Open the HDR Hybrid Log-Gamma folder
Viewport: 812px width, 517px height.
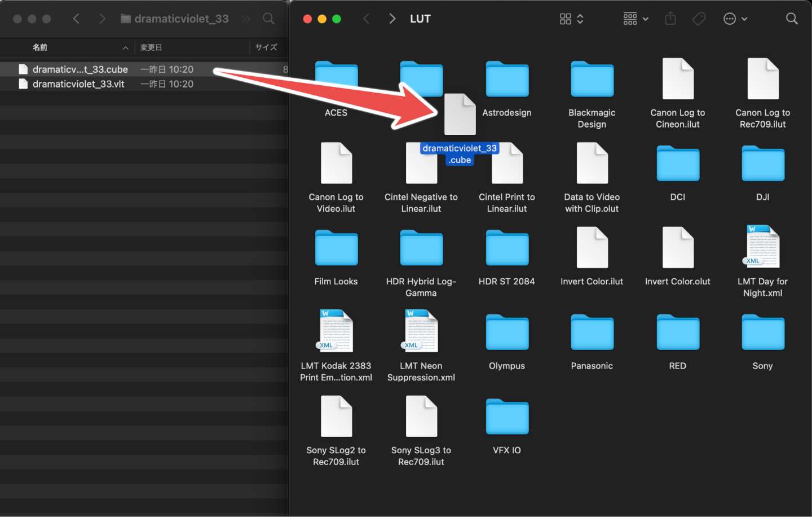[x=421, y=248]
